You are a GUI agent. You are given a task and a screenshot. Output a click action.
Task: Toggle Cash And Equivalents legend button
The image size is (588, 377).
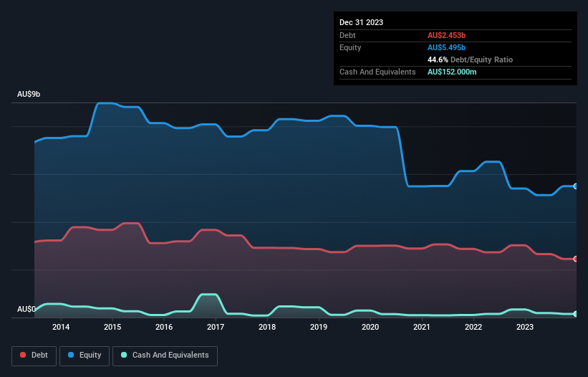click(165, 355)
